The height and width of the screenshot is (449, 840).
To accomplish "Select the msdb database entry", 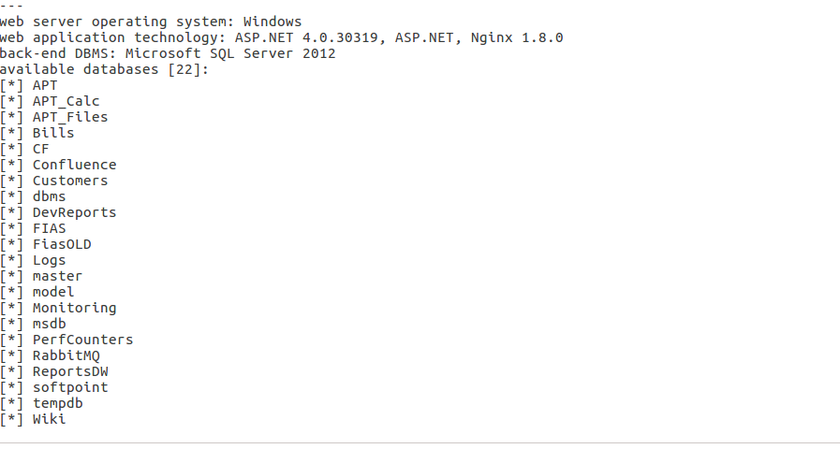I will 49,324.
